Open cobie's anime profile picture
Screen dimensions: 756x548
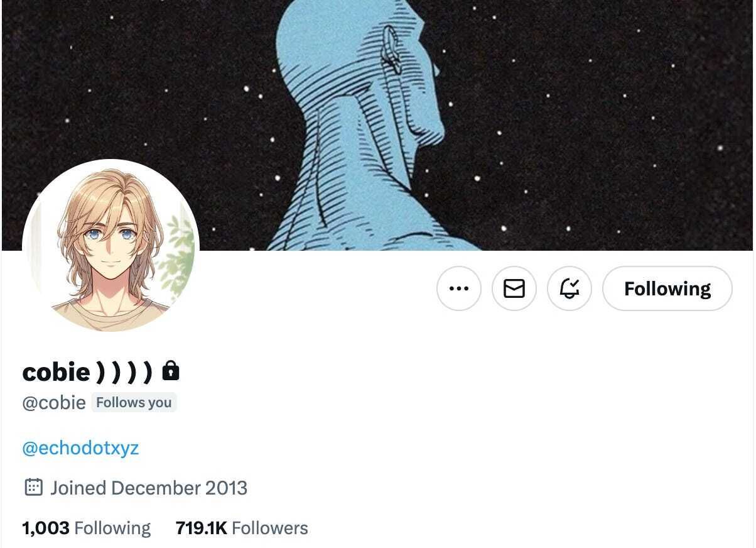tap(111, 248)
